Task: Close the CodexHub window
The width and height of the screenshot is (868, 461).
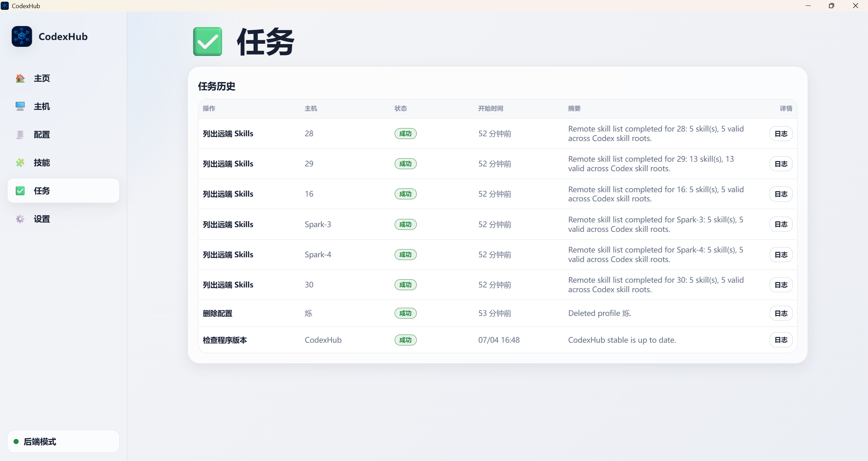Action: [x=855, y=6]
